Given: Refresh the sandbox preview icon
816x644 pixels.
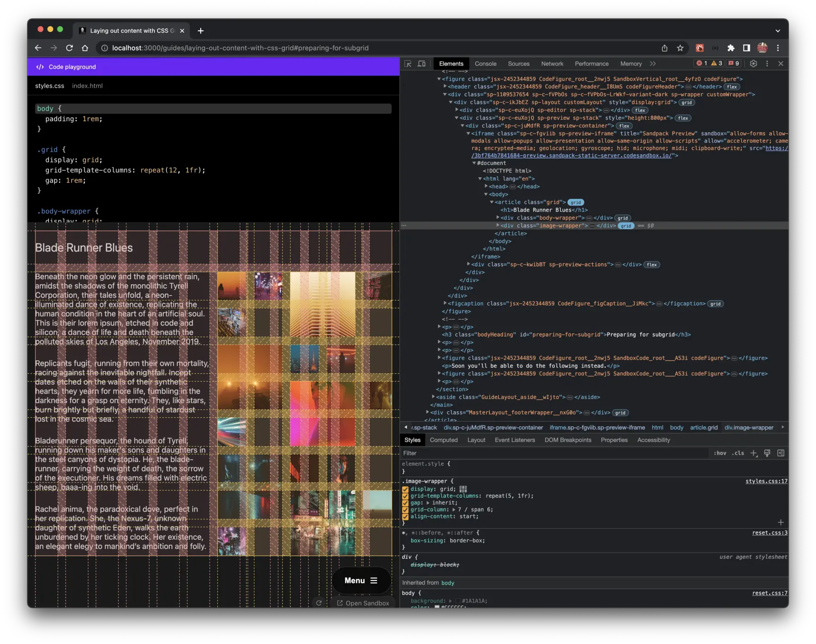Looking at the screenshot, I should (319, 603).
